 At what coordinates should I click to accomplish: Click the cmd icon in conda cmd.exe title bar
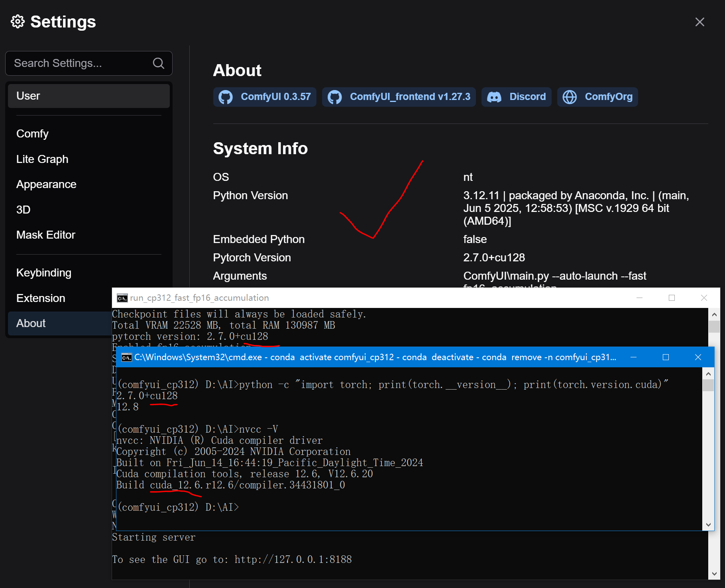click(126, 357)
